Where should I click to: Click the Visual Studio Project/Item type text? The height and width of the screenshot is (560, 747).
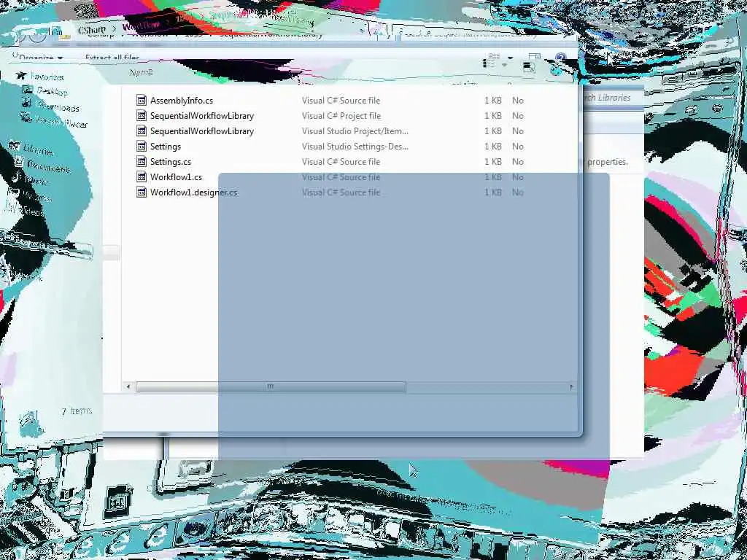tap(355, 131)
